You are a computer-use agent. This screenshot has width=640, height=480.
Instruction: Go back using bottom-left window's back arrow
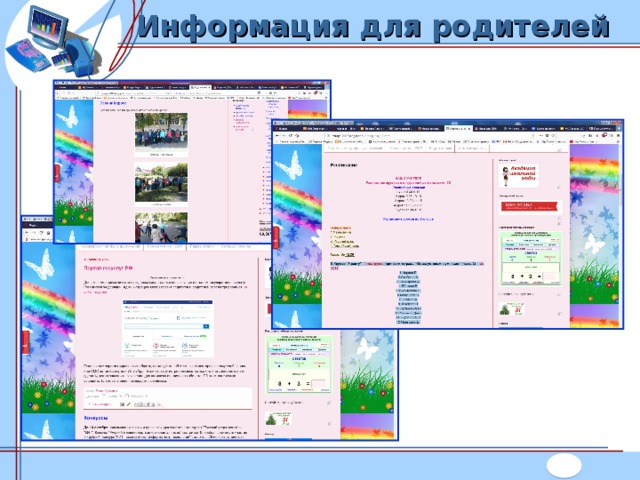coord(27,233)
